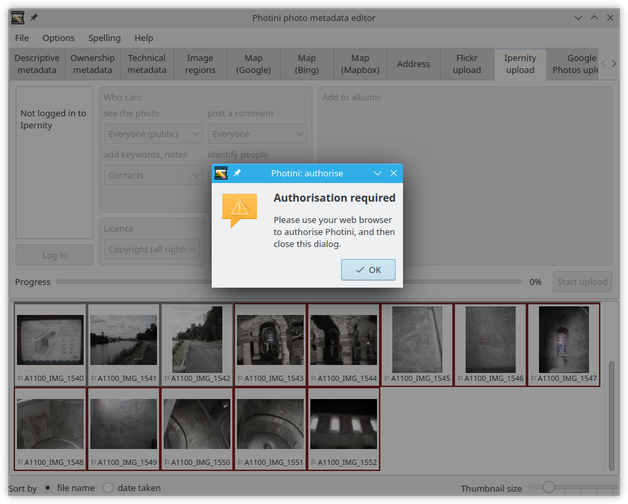Confirm with the OK button
Viewport: 628px width, 504px height.
click(368, 270)
